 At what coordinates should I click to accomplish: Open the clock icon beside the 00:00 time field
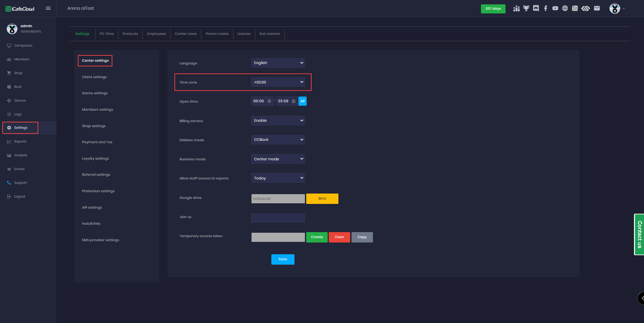coord(269,101)
